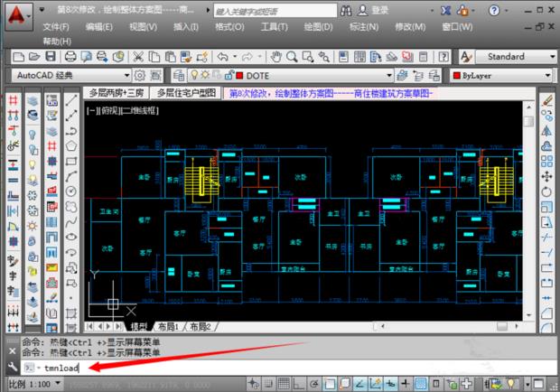560x392 pixels.
Task: Toggle Polar tracking in status bar
Action: [x=314, y=384]
